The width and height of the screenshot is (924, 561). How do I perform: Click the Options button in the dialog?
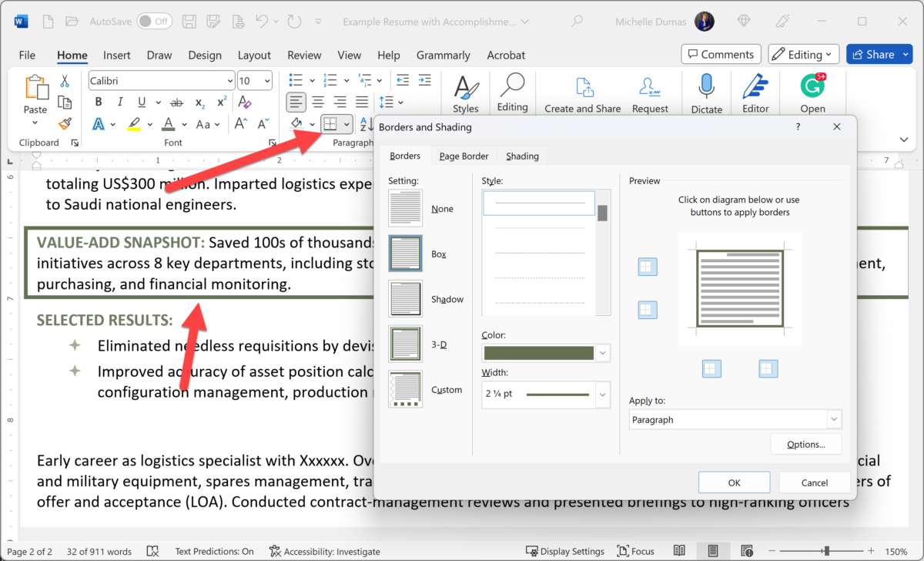(x=805, y=444)
